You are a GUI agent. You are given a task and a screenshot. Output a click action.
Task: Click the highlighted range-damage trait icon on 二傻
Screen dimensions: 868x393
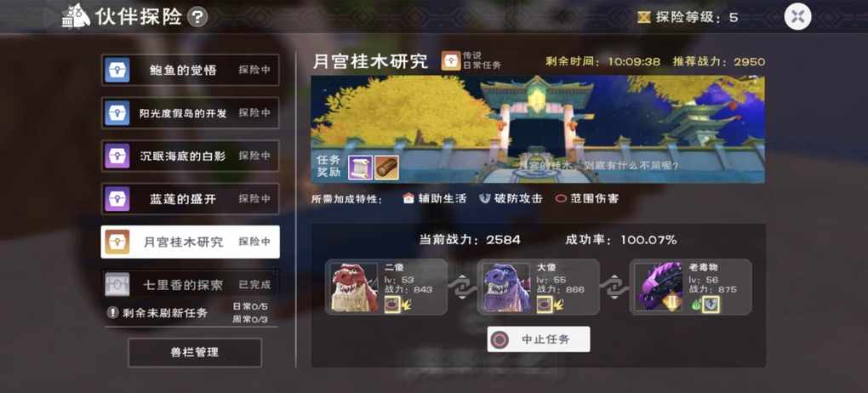[392, 305]
